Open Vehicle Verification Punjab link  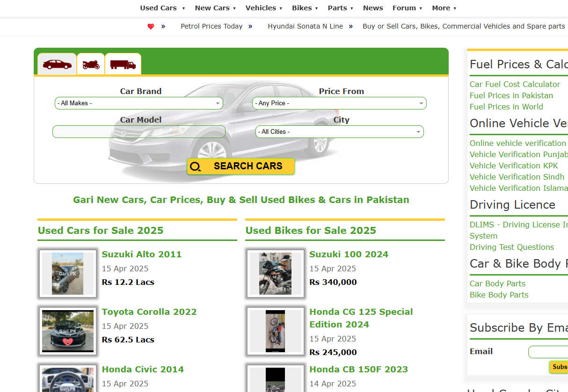[519, 154]
